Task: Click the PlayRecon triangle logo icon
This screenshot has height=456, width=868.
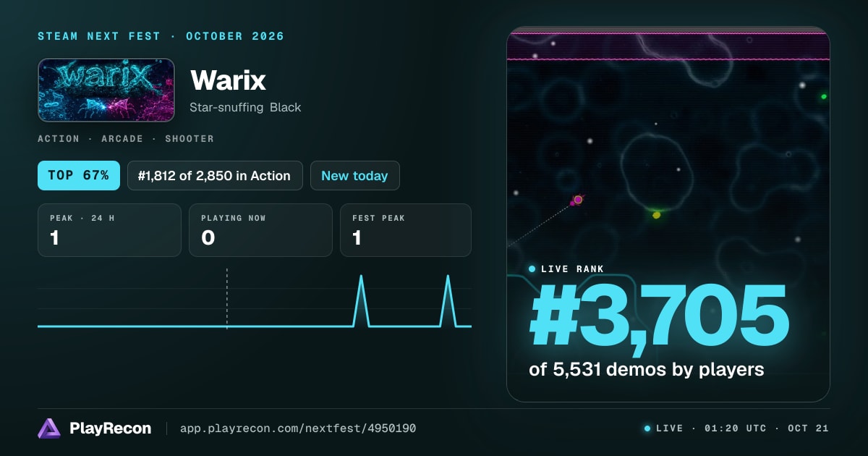Action: pyautogui.click(x=49, y=428)
